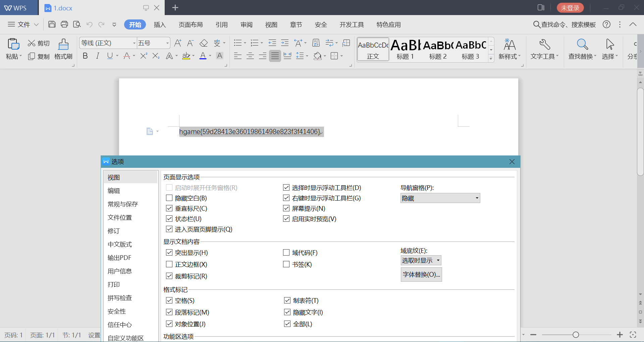The height and width of the screenshot is (342, 644).
Task: Open 域底纹 dropdown showing 选取时显示
Action: (421, 260)
